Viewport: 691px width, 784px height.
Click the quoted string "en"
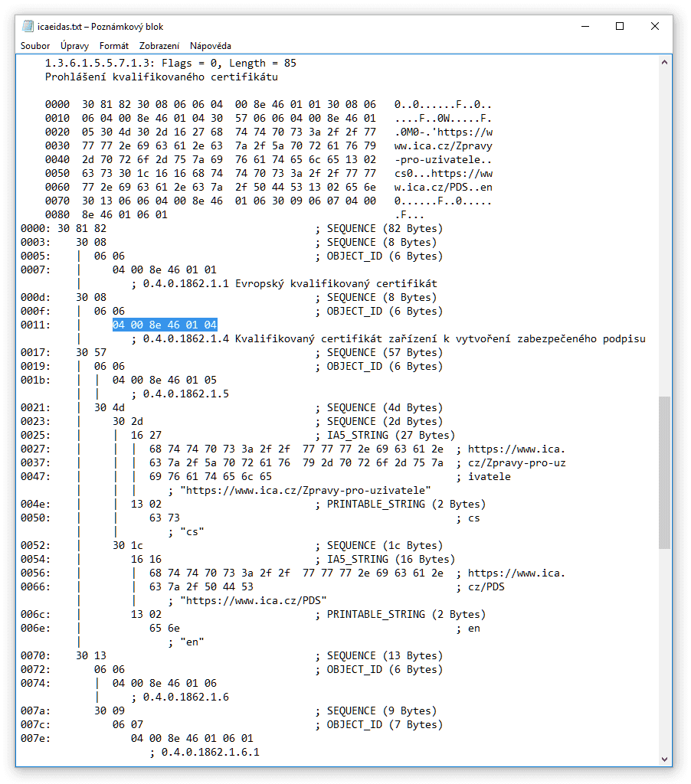pyautogui.click(x=192, y=642)
